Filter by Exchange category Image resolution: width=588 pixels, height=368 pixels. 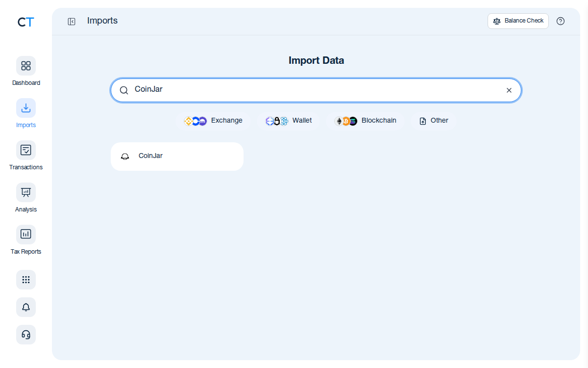coord(213,121)
